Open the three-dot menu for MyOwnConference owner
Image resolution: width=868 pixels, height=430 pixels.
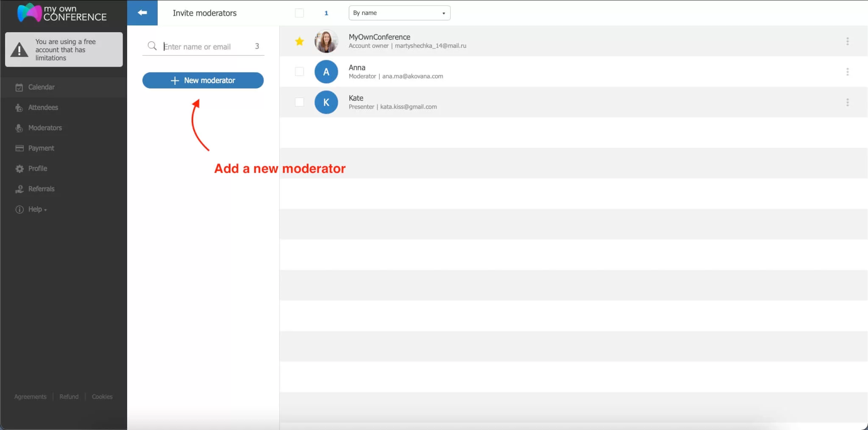tap(847, 41)
